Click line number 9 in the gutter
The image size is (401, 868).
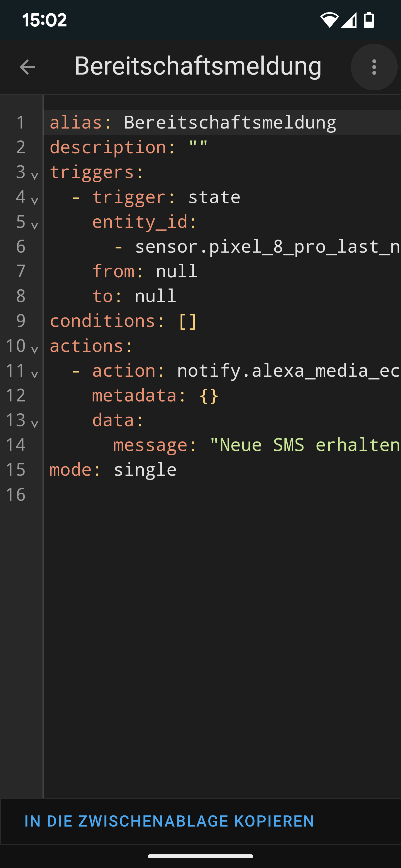tap(21, 320)
